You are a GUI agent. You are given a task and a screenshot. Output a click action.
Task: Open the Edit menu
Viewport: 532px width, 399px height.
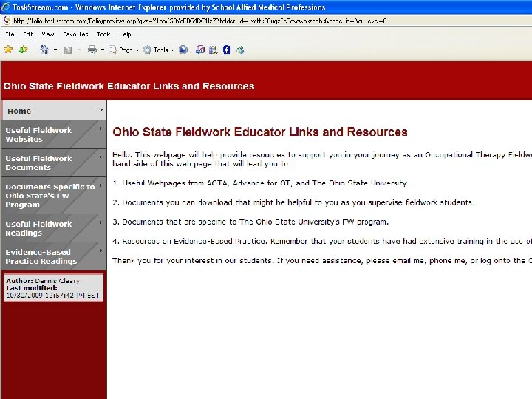point(28,34)
